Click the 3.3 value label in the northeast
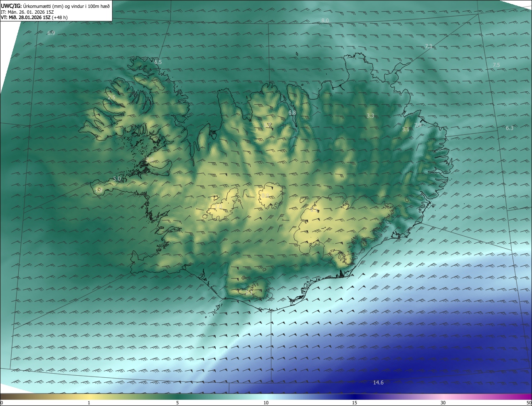 pyautogui.click(x=370, y=115)
